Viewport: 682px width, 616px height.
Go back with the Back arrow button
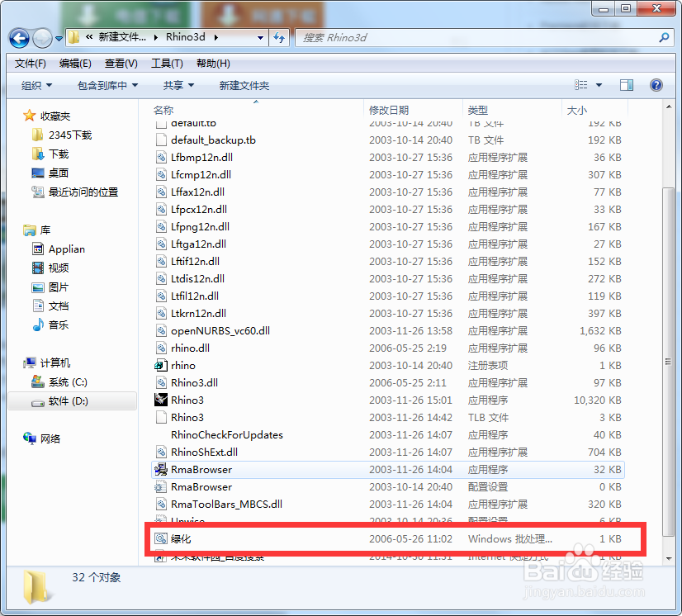click(x=19, y=38)
